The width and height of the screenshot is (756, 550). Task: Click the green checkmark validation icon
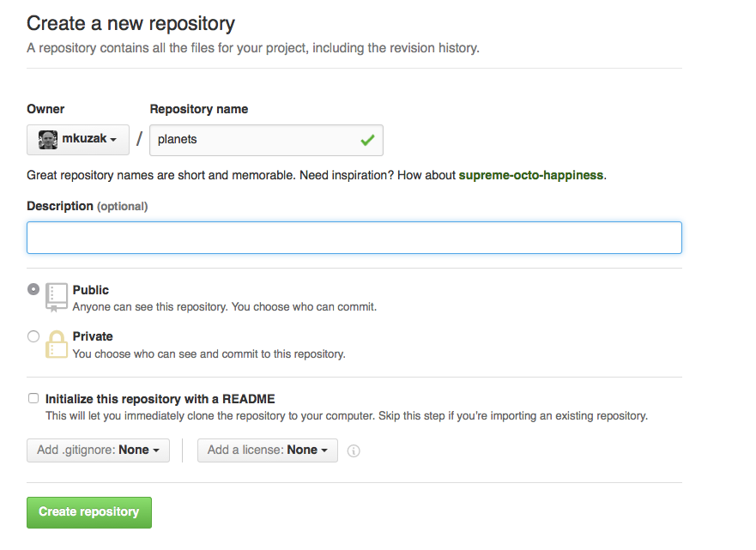pyautogui.click(x=368, y=139)
